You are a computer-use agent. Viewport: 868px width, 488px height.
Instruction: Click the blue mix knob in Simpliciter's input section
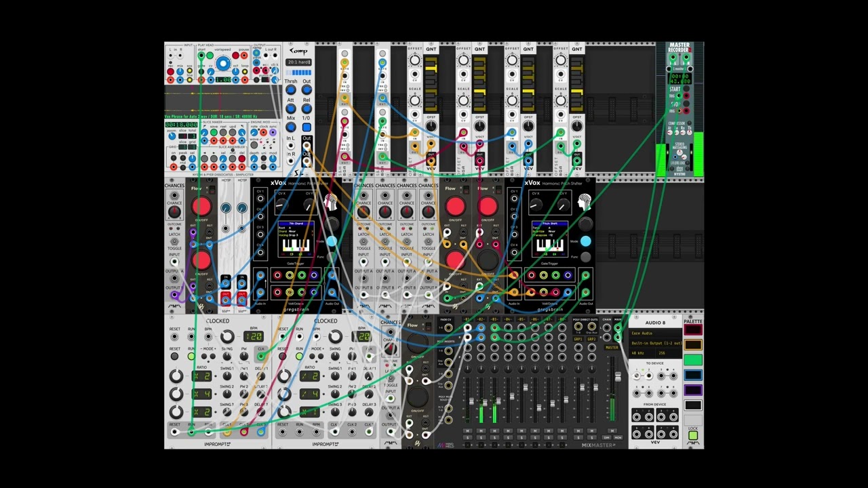tap(180, 71)
